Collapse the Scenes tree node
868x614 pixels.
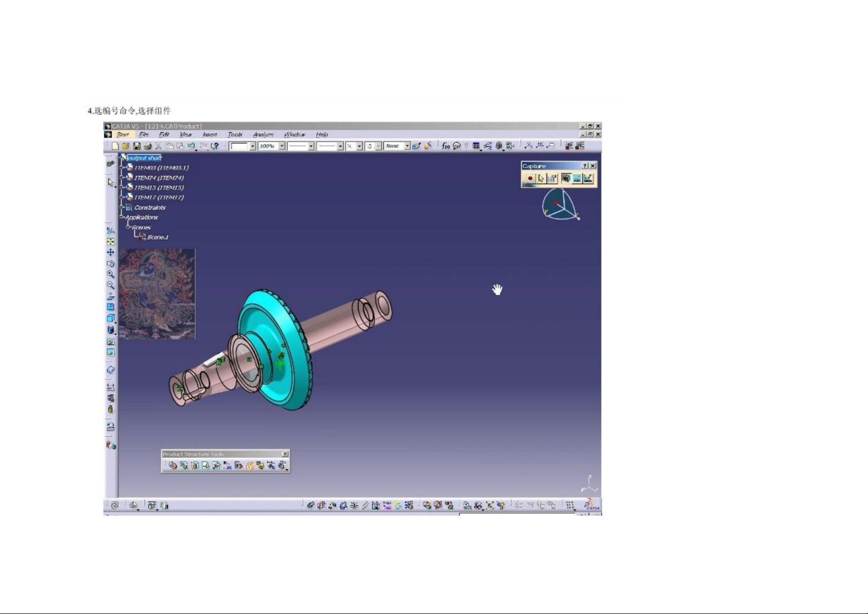point(128,227)
